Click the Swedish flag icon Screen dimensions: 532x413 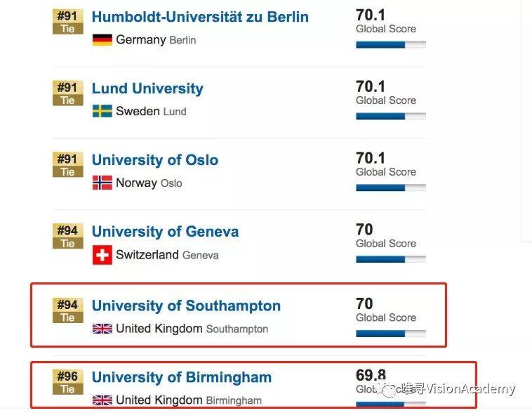[x=102, y=111]
